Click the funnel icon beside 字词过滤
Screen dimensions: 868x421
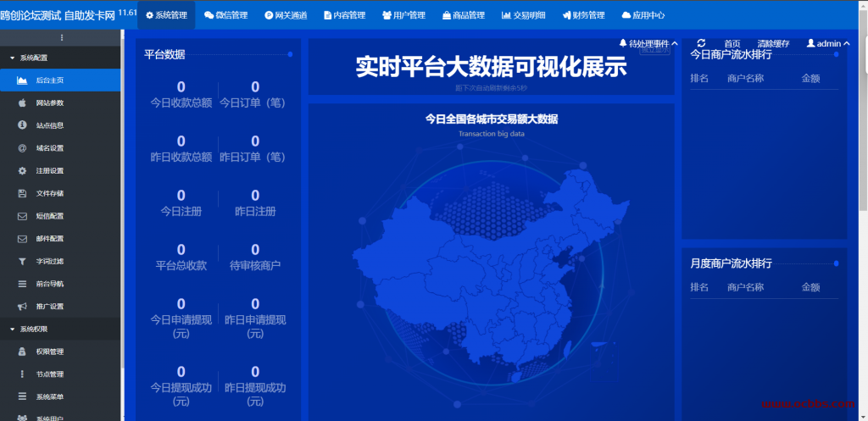point(22,261)
